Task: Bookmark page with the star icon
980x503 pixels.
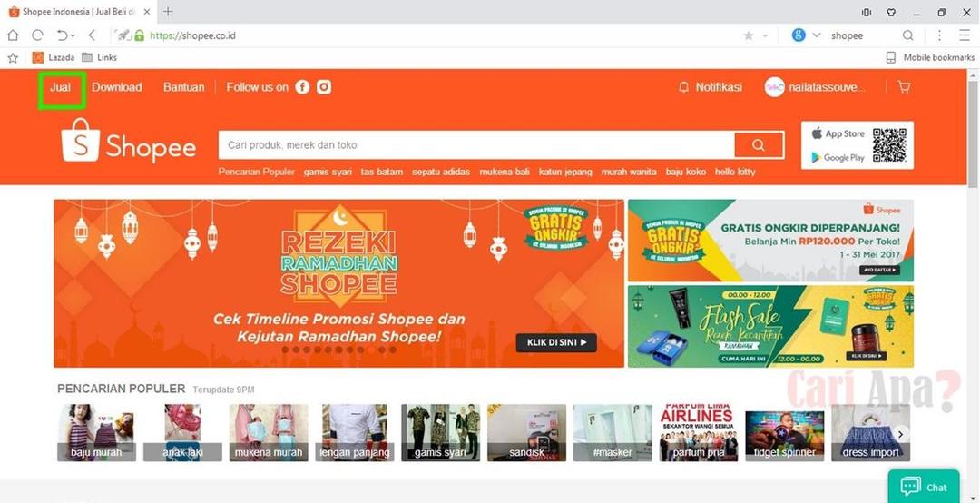Action: (748, 35)
